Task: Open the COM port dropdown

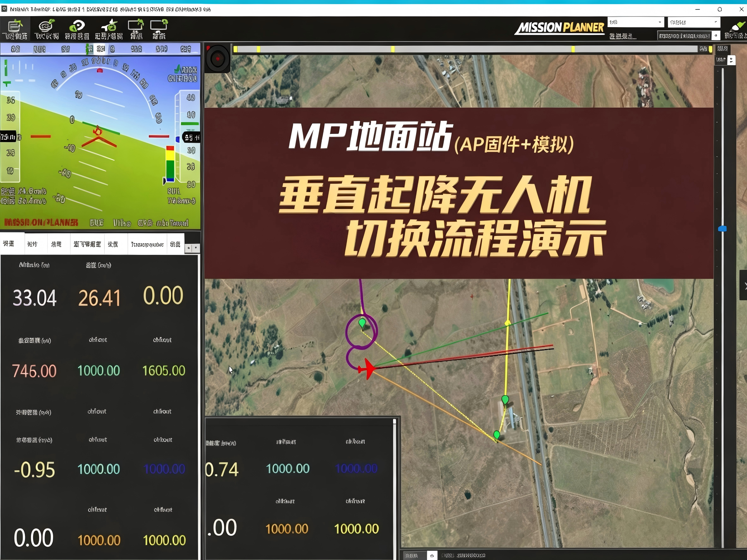Action: (x=635, y=22)
